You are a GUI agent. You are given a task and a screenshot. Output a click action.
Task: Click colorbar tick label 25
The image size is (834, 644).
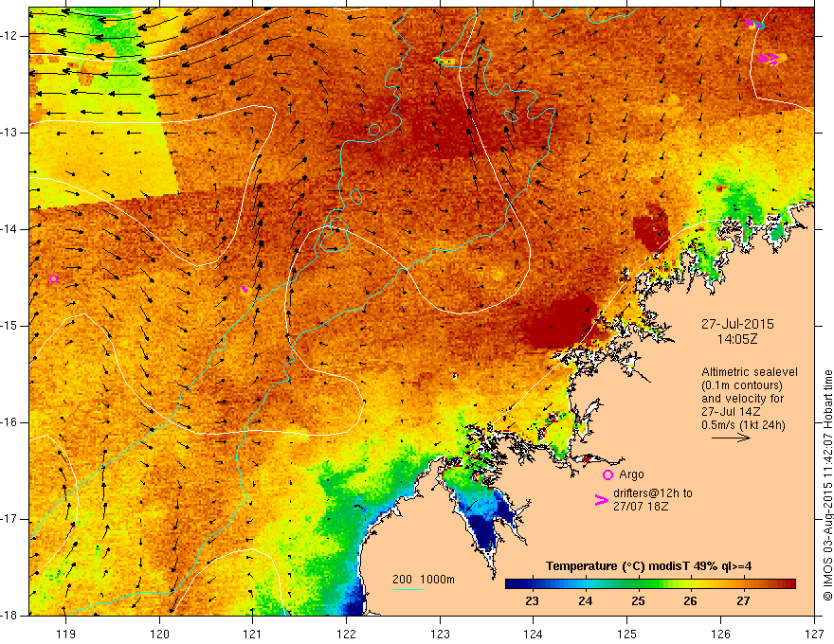tap(638, 601)
